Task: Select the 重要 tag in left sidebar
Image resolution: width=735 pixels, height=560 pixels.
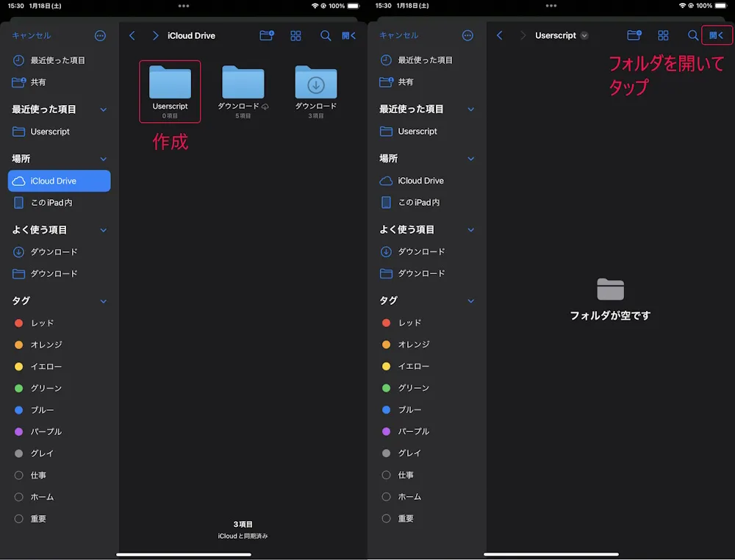Action: [59, 519]
